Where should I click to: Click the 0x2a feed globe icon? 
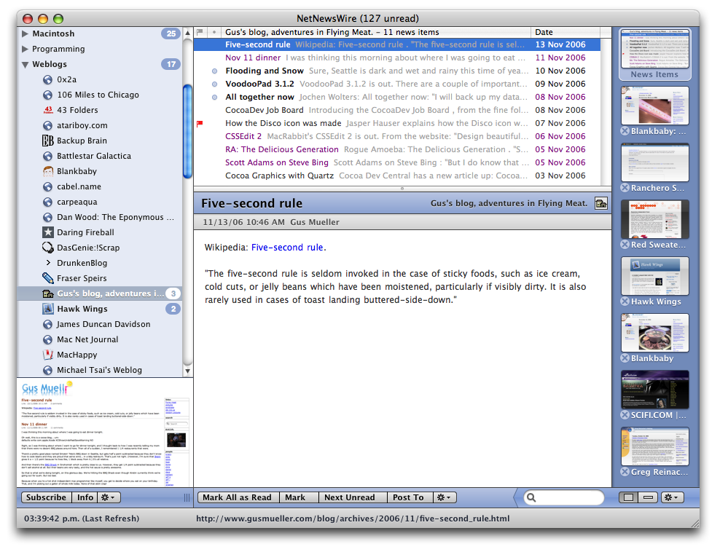pyautogui.click(x=48, y=80)
